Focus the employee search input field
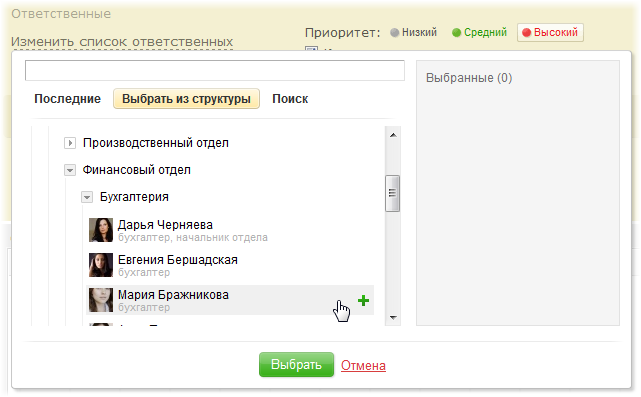 pos(215,70)
